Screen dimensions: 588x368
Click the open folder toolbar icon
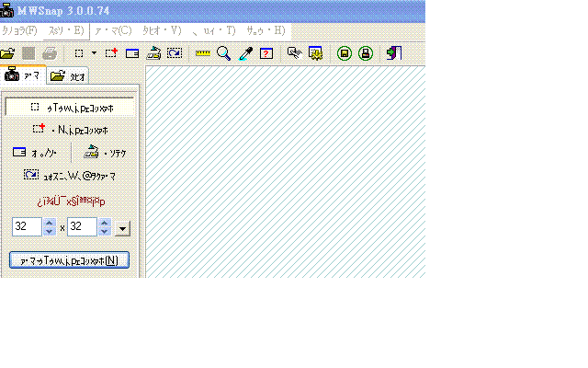7,53
